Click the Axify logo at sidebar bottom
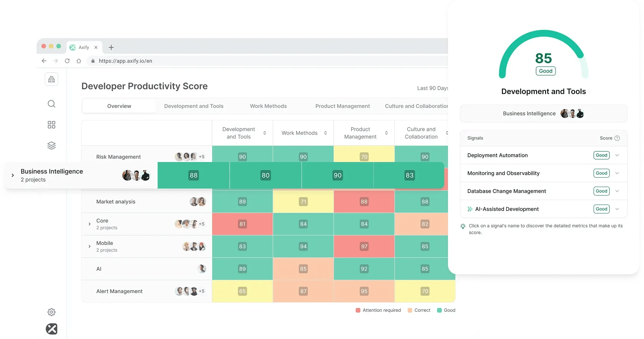 [x=51, y=329]
